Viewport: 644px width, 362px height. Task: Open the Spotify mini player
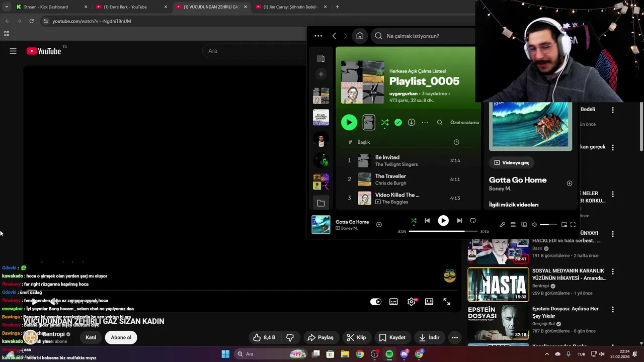[x=564, y=225]
